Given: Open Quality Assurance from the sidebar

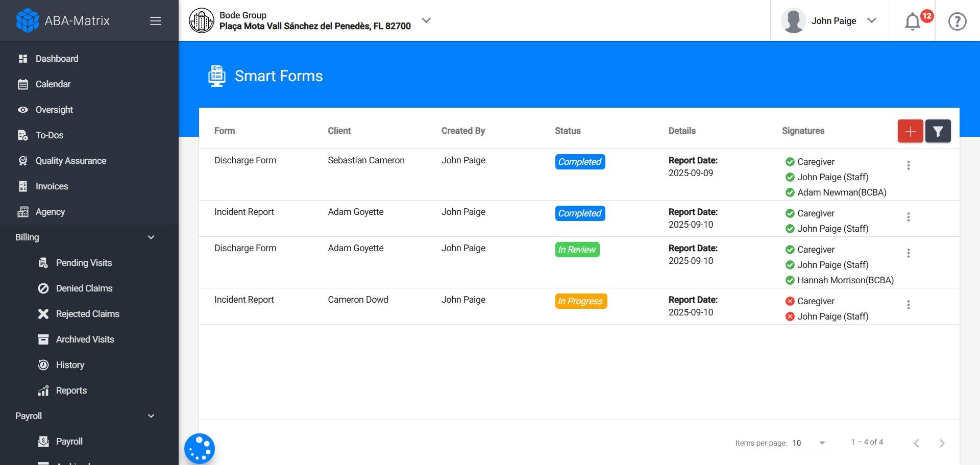Looking at the screenshot, I should pos(70,161).
